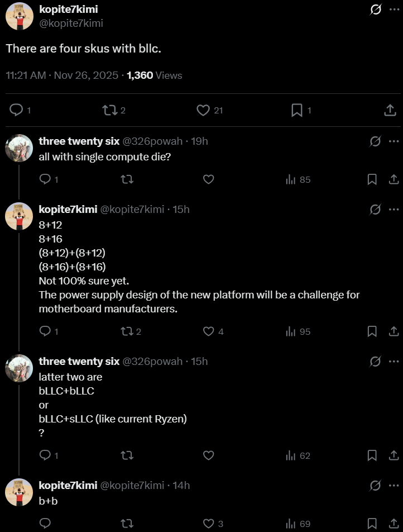Open the 11:21 AM Nov 26, 2025 timestamp
This screenshot has height=532, width=403.
click(62, 75)
